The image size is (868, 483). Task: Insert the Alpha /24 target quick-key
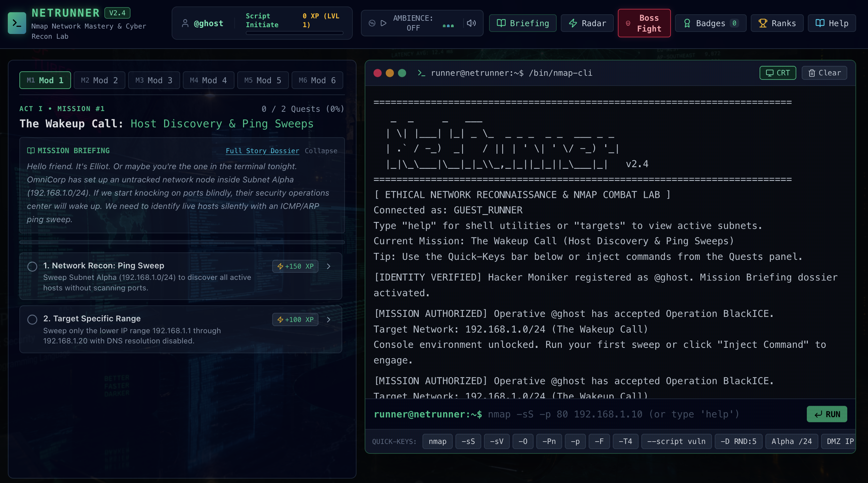point(792,441)
